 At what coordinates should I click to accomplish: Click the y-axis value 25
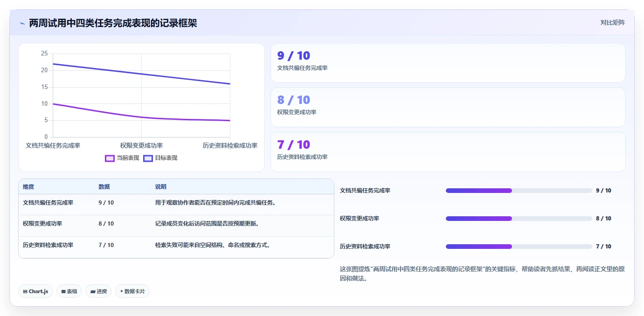tap(44, 54)
